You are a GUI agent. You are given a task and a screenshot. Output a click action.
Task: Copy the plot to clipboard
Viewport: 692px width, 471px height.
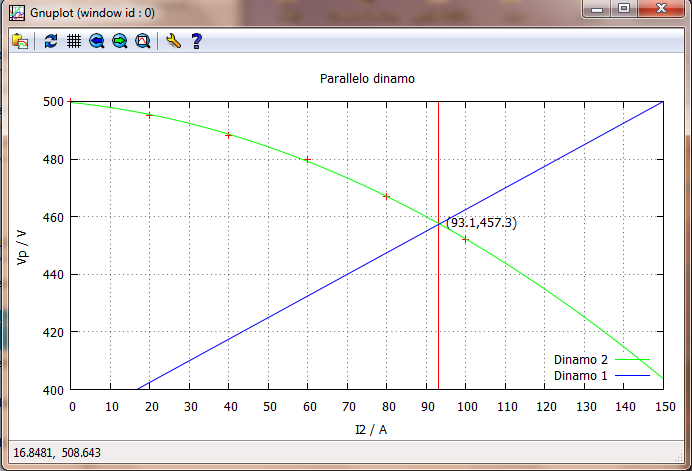coord(19,41)
